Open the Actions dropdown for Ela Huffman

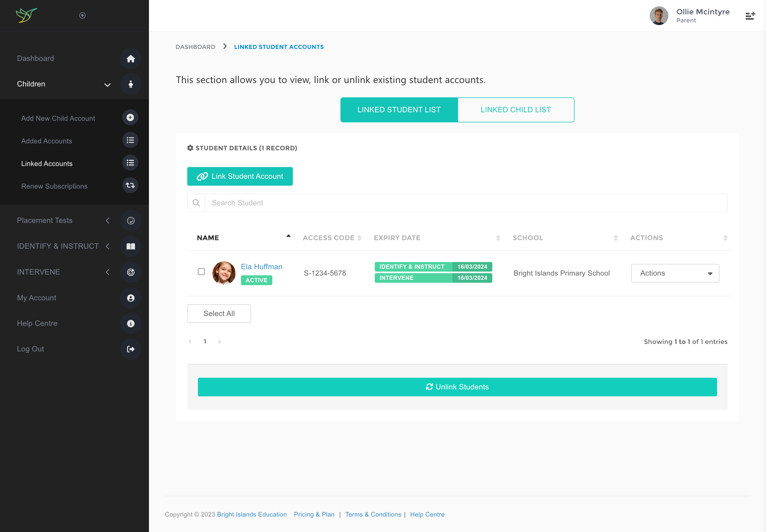click(675, 273)
